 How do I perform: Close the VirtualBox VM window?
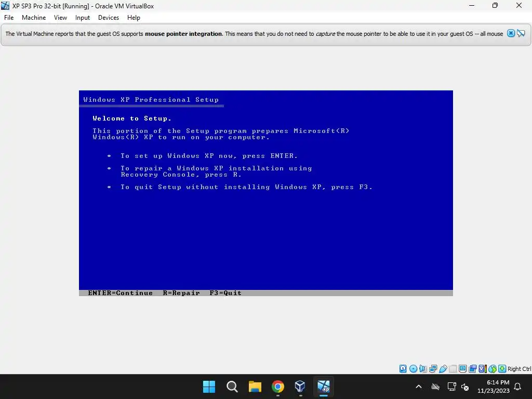pyautogui.click(x=519, y=5)
